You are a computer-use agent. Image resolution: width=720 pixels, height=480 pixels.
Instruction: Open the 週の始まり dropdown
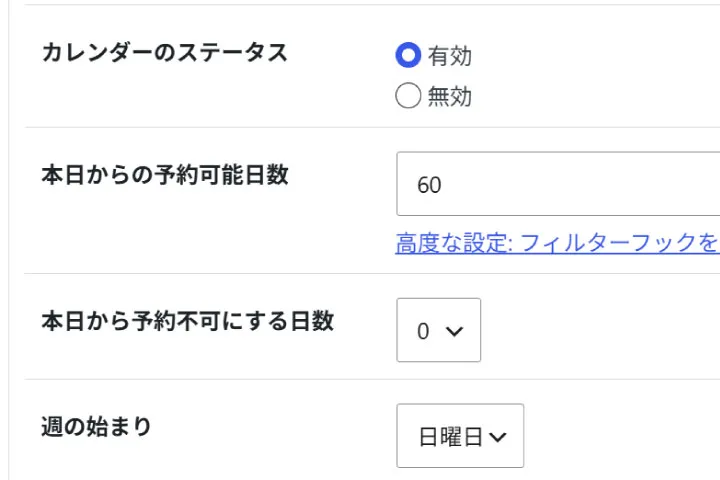click(460, 435)
